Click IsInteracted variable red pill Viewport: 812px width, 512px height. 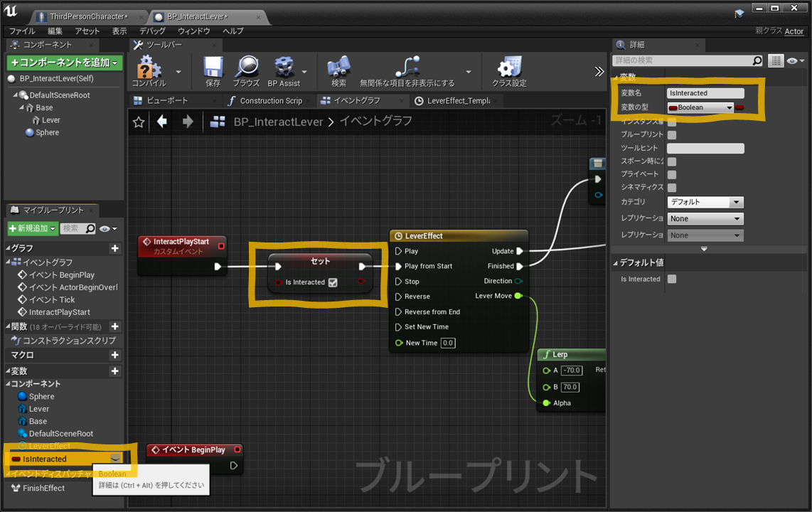click(x=16, y=459)
